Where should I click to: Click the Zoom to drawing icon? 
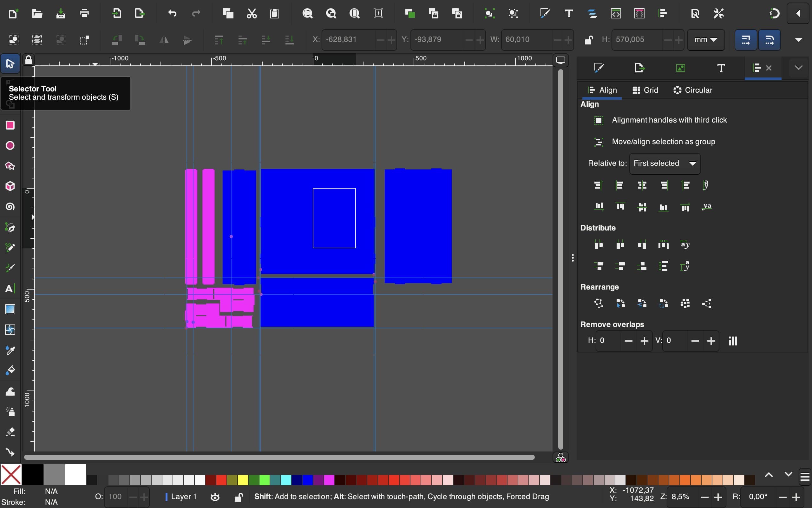tap(331, 13)
